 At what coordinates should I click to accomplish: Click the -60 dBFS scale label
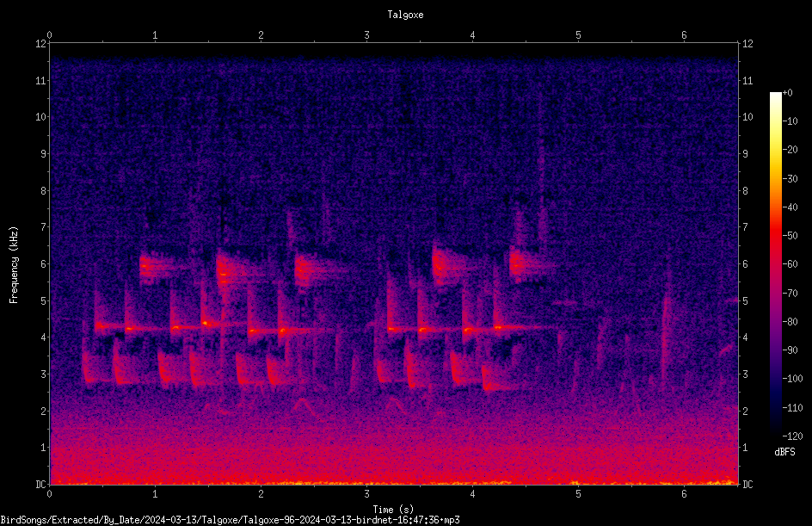790,264
